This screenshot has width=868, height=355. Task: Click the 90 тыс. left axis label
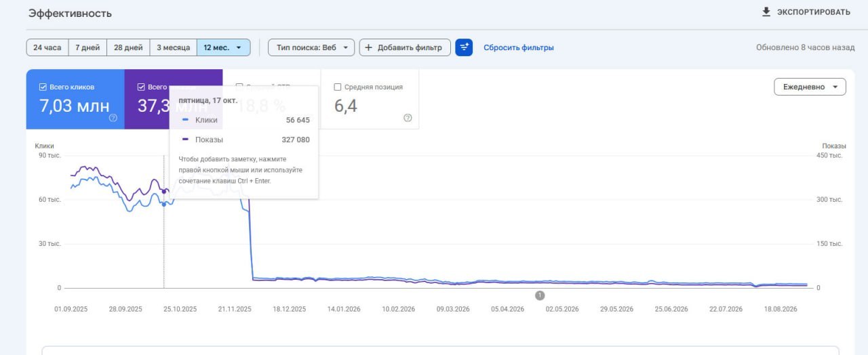click(x=50, y=155)
